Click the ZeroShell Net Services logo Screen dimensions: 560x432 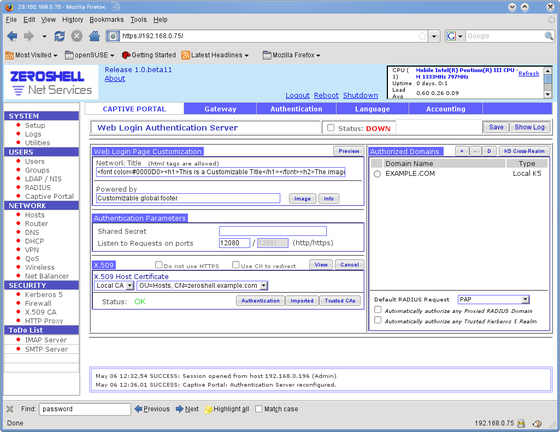(51, 83)
